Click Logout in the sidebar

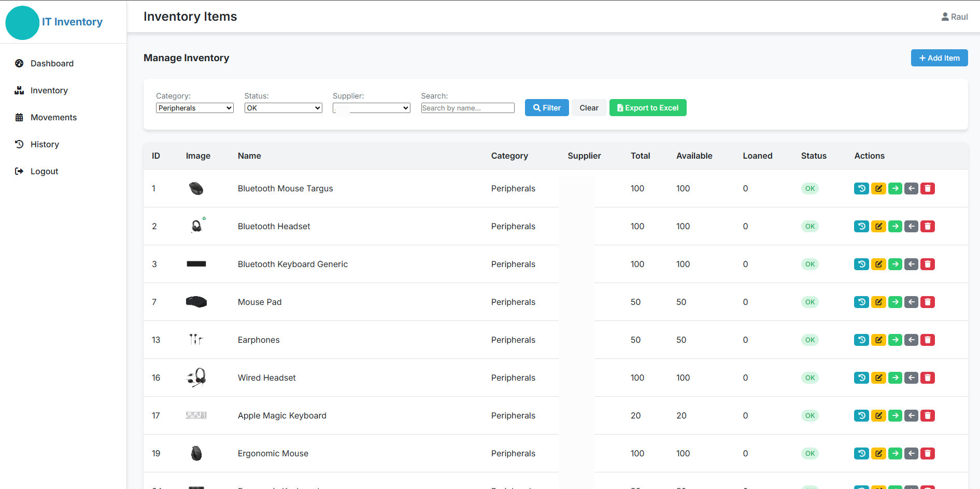coord(44,171)
